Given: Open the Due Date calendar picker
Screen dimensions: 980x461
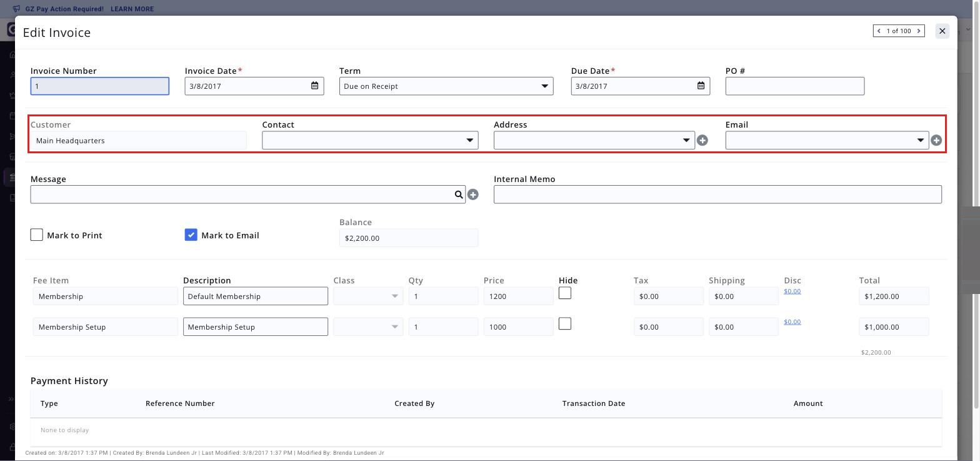Looking at the screenshot, I should pyautogui.click(x=701, y=86).
